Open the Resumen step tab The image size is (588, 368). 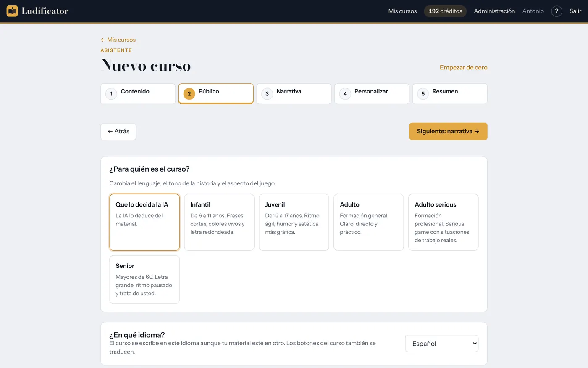pos(450,94)
